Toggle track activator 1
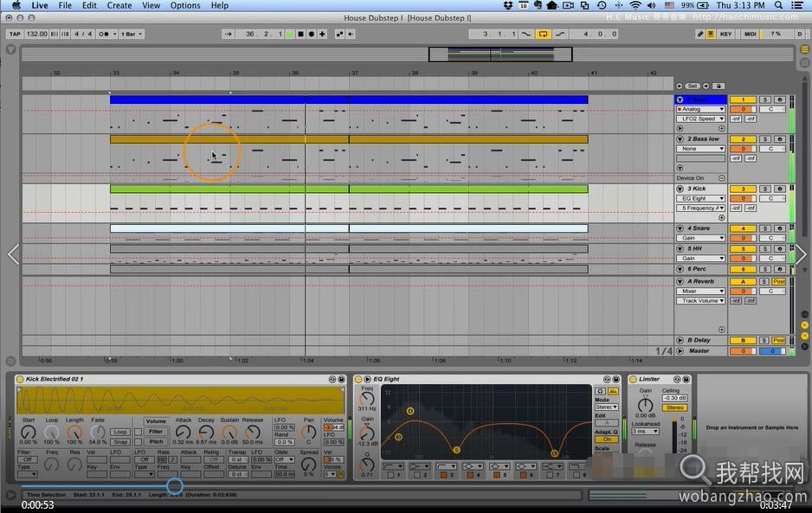Screen dimensions: 812x513 click(743, 99)
